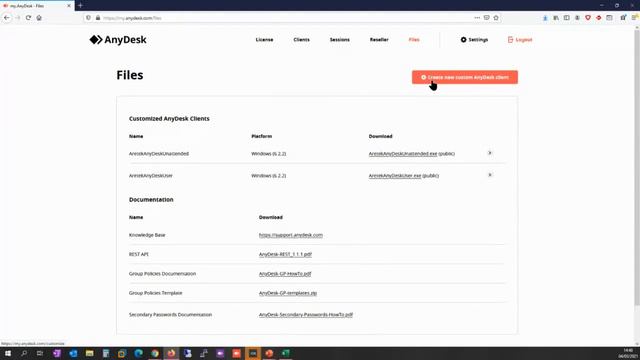Click Secondary Passwords Documentation label
This screenshot has width=640, height=360.
tap(170, 315)
